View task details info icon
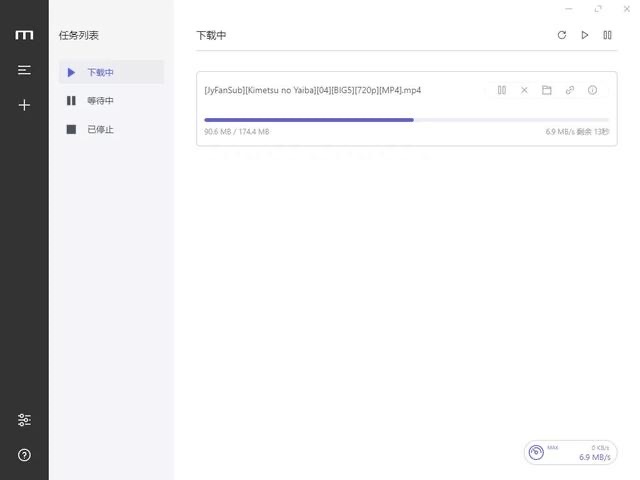The width and height of the screenshot is (640, 480). click(x=592, y=90)
